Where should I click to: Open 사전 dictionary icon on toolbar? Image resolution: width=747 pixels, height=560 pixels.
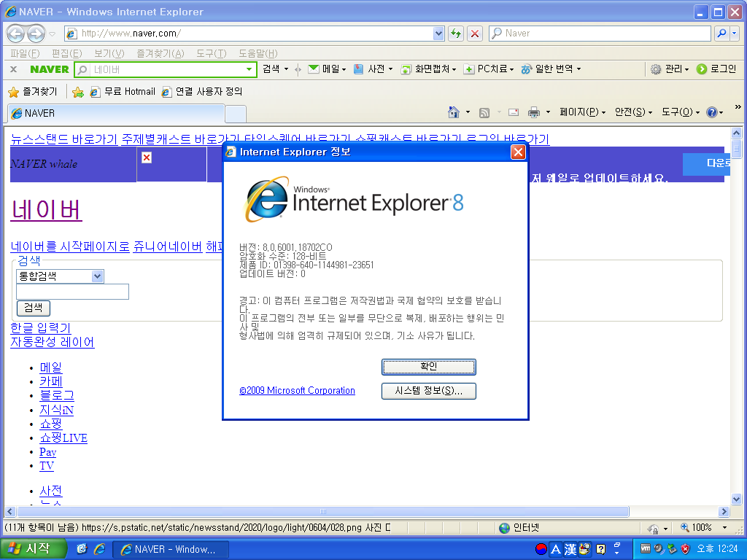pyautogui.click(x=358, y=69)
